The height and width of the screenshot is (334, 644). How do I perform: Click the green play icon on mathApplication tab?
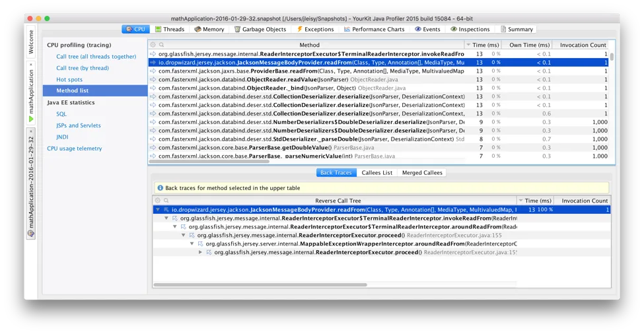click(31, 119)
